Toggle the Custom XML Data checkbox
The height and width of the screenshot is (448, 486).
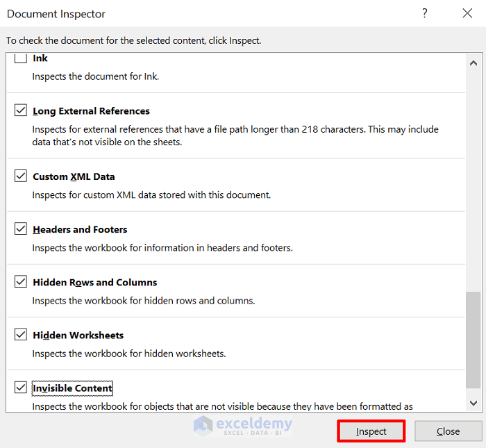(x=21, y=176)
